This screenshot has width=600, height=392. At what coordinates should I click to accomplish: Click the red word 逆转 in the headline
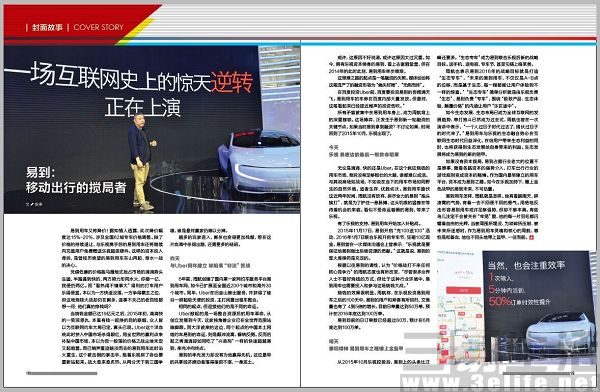[x=232, y=82]
